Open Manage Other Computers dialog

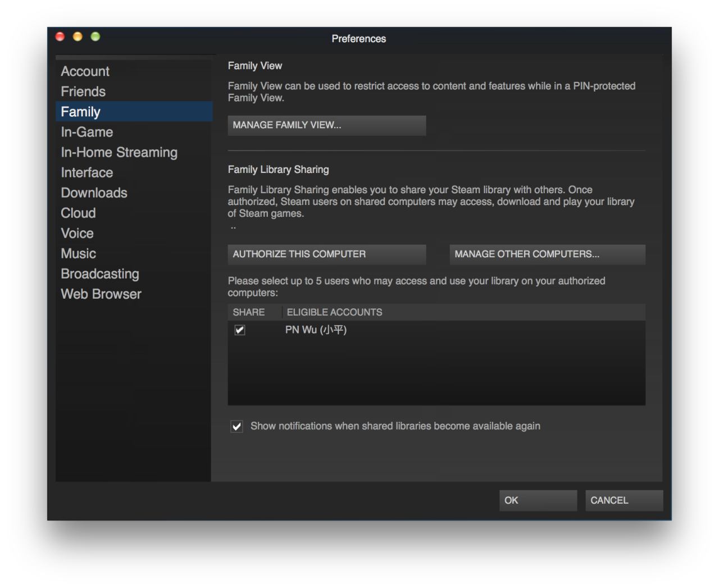coord(547,254)
